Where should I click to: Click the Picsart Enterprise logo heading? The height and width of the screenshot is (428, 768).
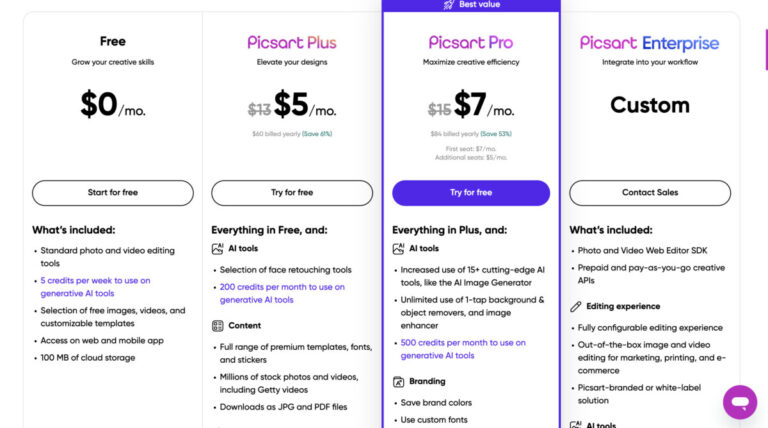[649, 43]
